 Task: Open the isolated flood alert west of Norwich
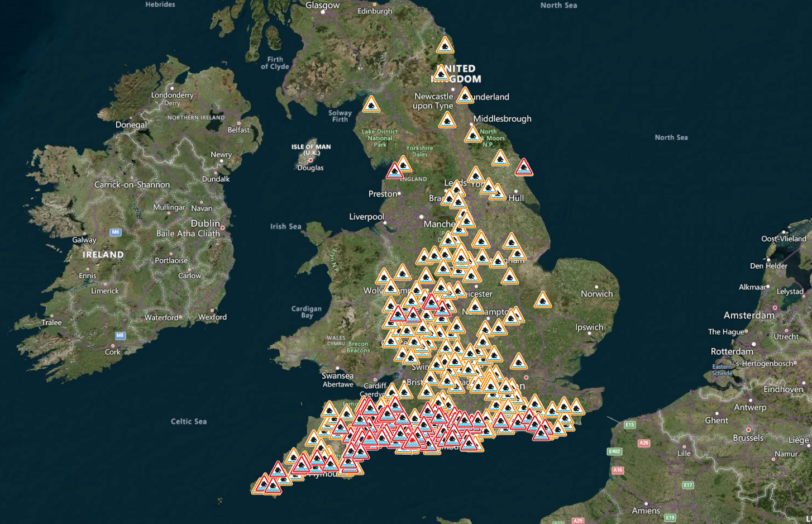click(x=542, y=301)
